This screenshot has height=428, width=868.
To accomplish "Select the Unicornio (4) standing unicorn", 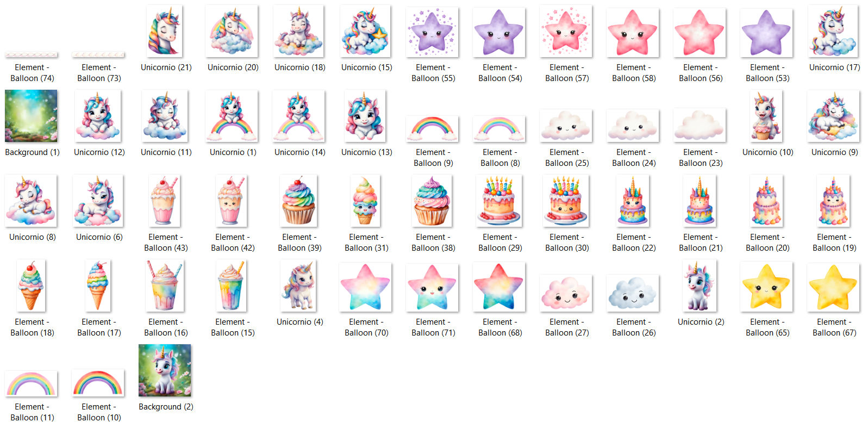I will point(298,286).
